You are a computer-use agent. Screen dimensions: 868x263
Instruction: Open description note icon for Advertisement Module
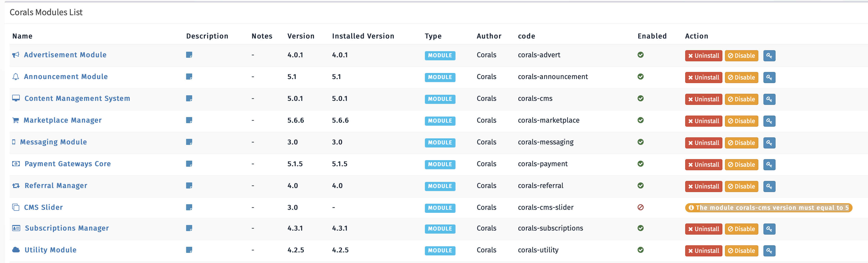[189, 55]
